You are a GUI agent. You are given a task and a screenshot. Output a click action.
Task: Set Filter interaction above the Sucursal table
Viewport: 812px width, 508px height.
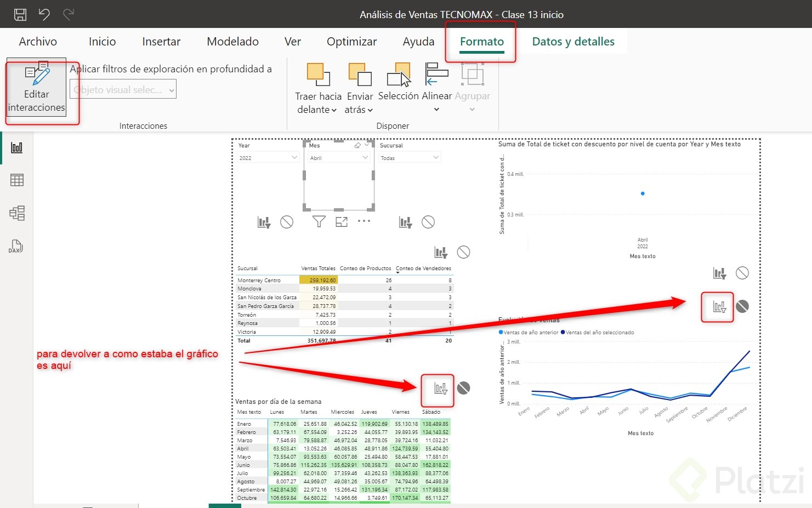pos(441,252)
